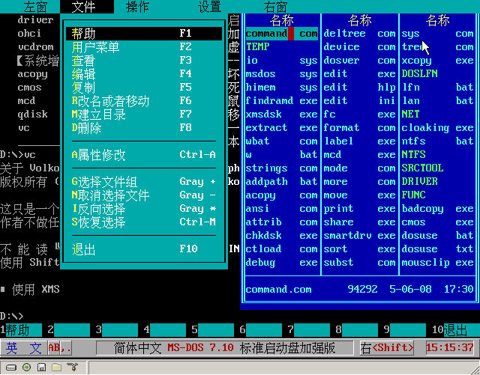Select file xmsdsk exe

click(x=282, y=114)
